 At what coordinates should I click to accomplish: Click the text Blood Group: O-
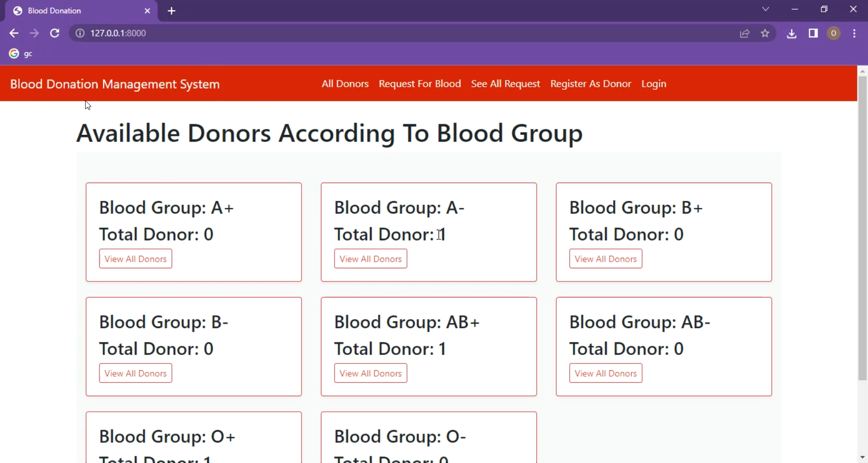(x=400, y=437)
